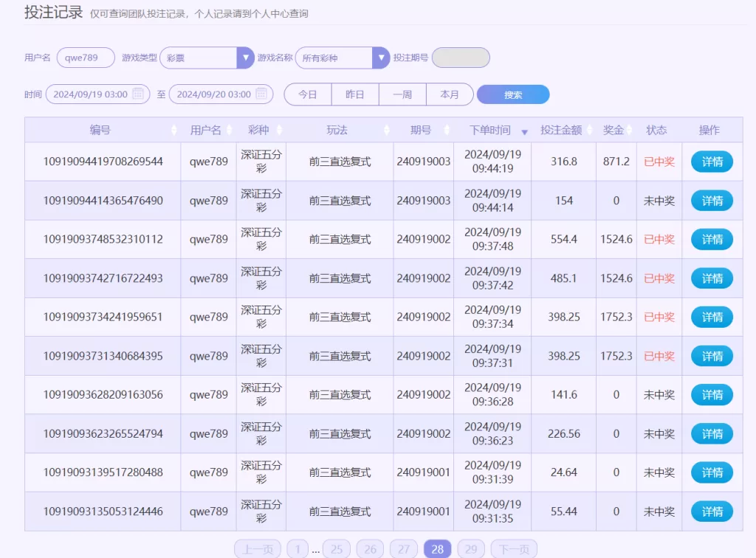
Task: Go to the next page 下一页
Action: [514, 549]
